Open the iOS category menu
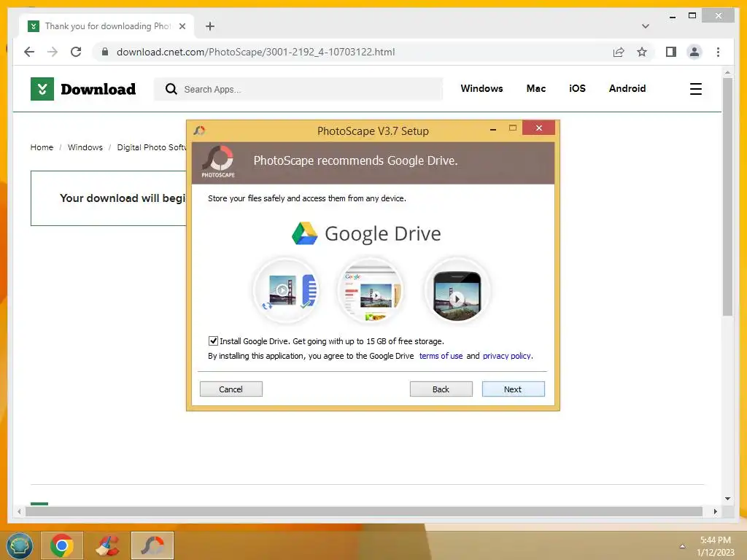 (x=577, y=88)
